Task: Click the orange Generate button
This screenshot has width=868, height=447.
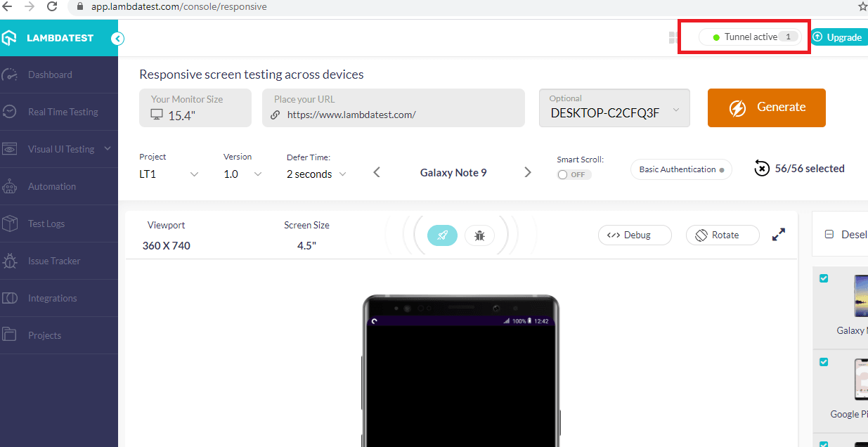Action: (x=766, y=108)
